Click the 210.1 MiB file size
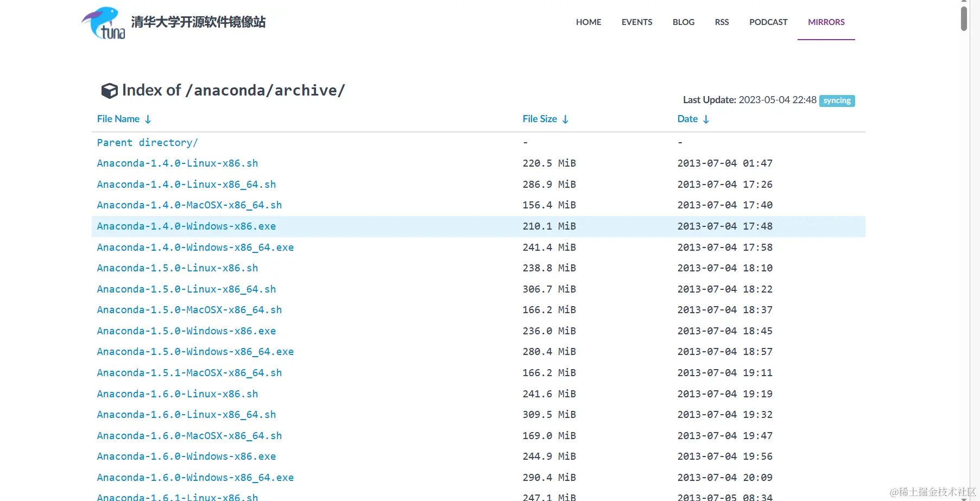980x501 pixels. pos(549,226)
